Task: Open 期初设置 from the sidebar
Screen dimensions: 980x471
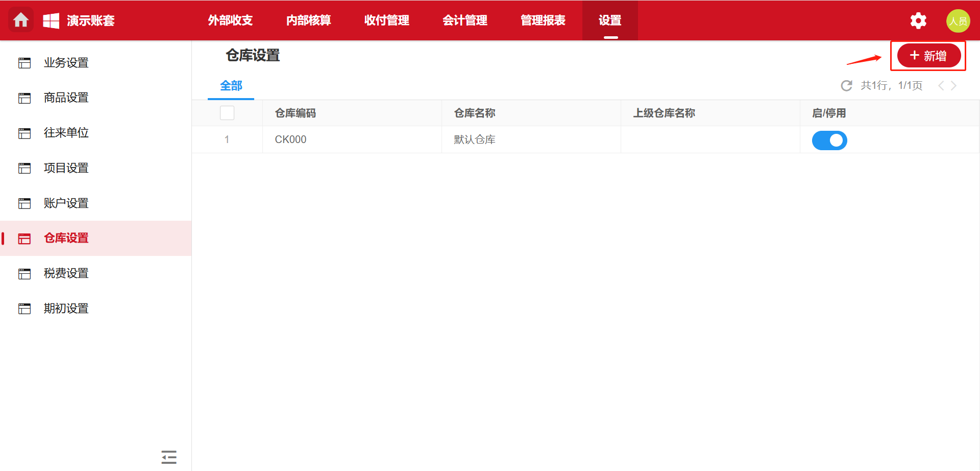Action: coord(65,308)
